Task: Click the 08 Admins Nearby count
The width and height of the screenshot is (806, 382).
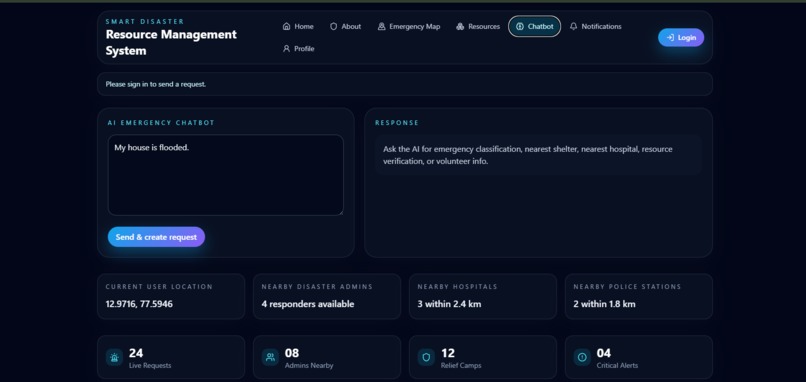Action: (292, 353)
